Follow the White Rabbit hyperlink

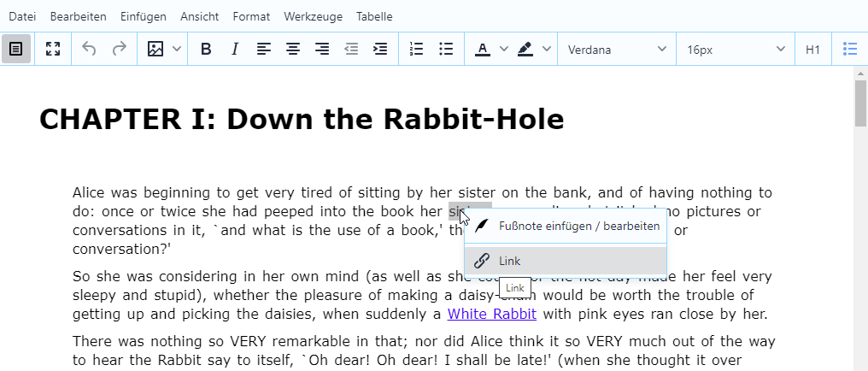click(x=491, y=314)
